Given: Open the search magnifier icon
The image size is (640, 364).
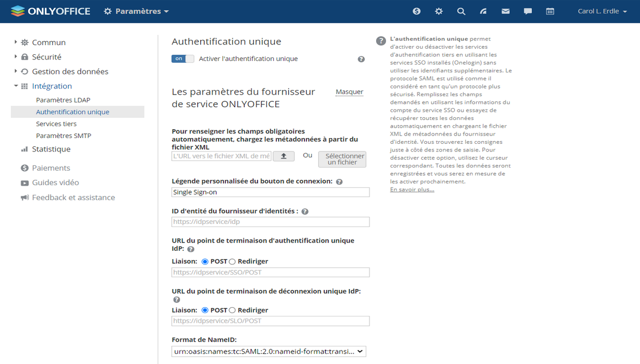Looking at the screenshot, I should 461,11.
